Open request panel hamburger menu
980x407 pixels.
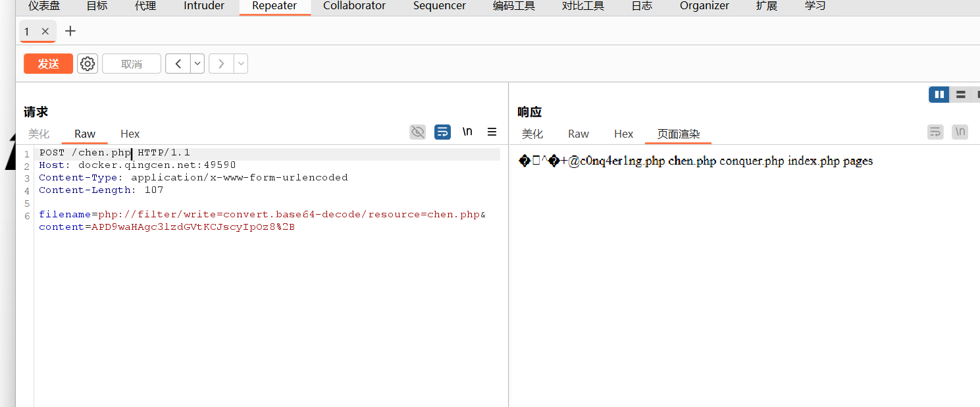(492, 132)
